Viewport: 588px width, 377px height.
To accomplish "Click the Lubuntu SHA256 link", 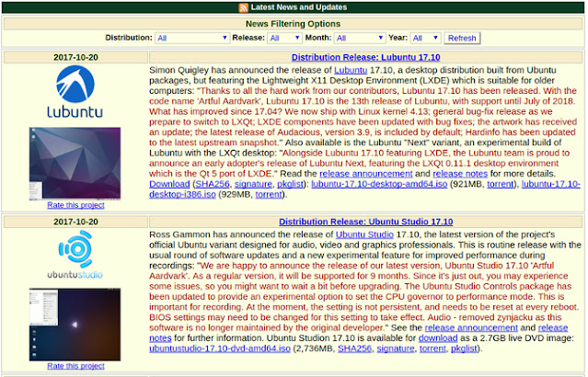I will [213, 184].
